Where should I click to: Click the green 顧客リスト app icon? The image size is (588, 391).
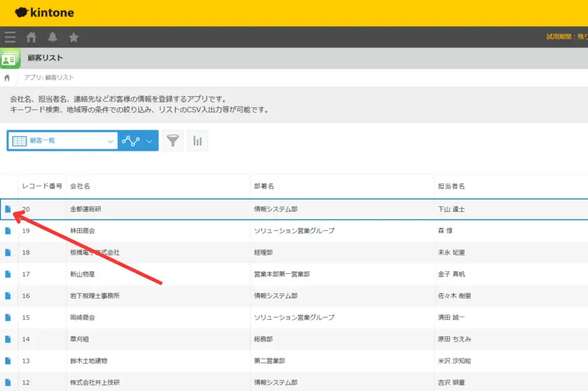pyautogui.click(x=10, y=57)
